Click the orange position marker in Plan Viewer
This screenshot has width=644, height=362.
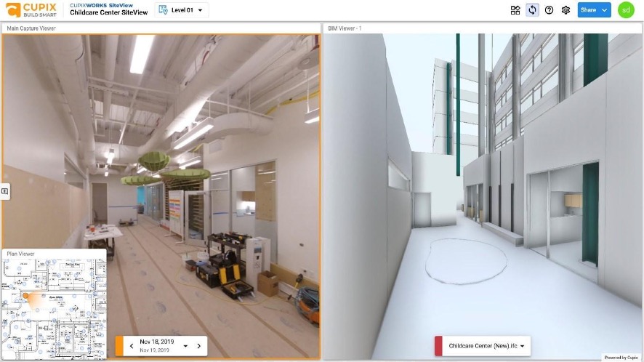(x=25, y=297)
